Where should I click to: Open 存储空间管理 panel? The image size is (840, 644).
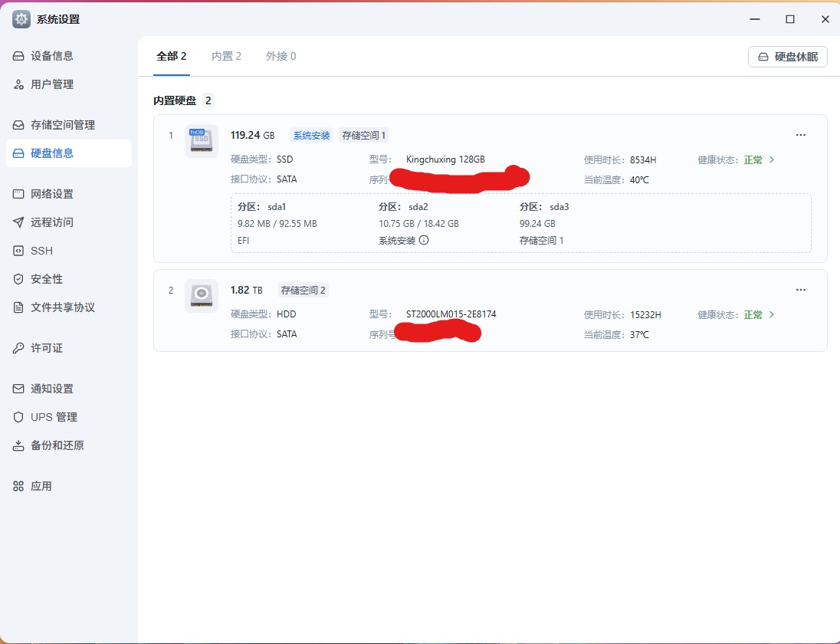(65, 124)
